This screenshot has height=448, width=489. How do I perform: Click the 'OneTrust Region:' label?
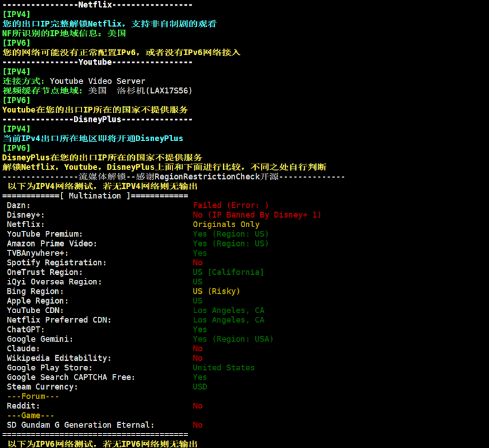pyautogui.click(x=45, y=272)
